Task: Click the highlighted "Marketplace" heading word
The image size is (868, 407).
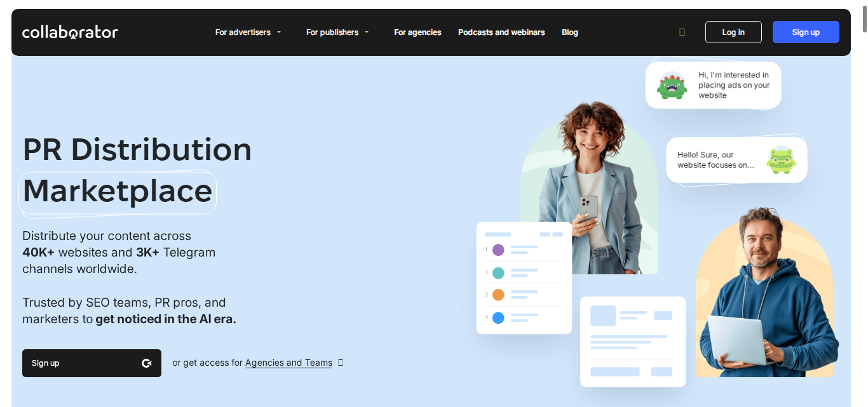Action: [118, 191]
